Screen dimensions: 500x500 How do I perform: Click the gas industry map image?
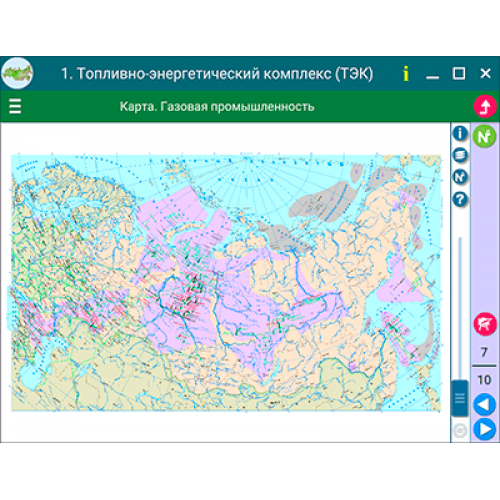pyautogui.click(x=226, y=283)
